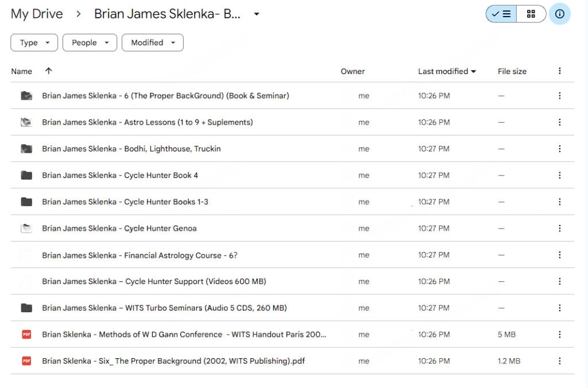Click folder icon of Cycle Hunter Book 4
Image resolution: width=588 pixels, height=388 pixels.
(x=26, y=175)
